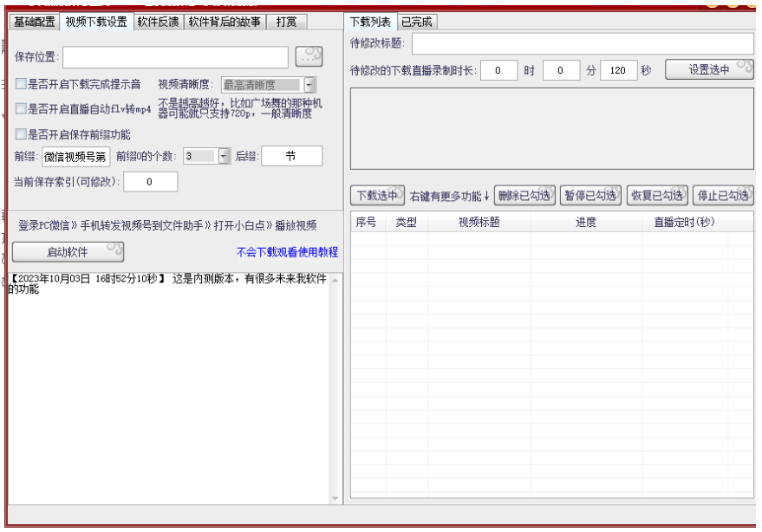Click the 设置选中 button
Image resolution: width=762 pixels, height=532 pixels.
click(x=709, y=70)
